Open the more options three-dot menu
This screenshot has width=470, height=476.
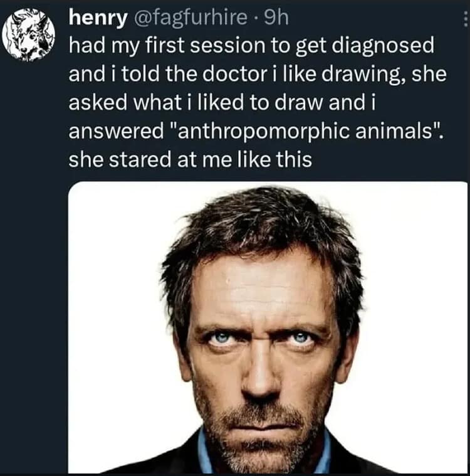point(465,21)
